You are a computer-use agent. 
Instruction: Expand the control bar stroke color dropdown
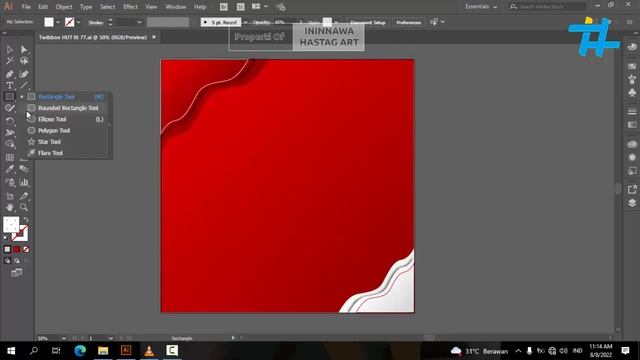78,22
